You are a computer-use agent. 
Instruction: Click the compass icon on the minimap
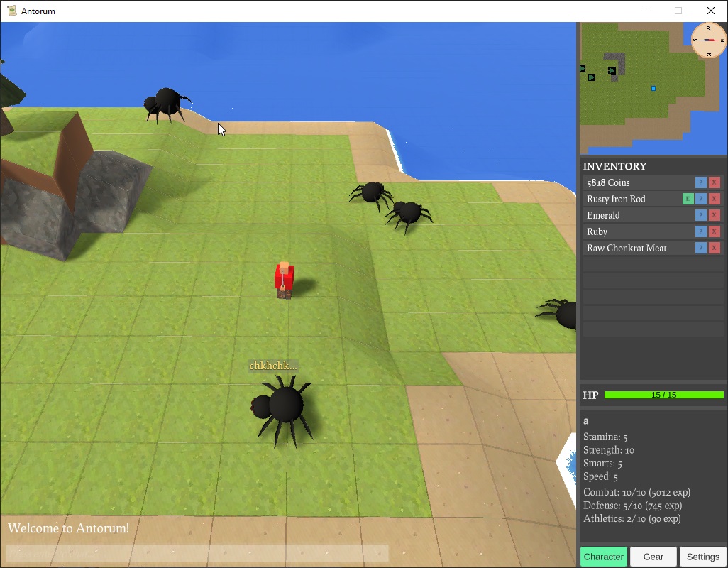pos(708,40)
